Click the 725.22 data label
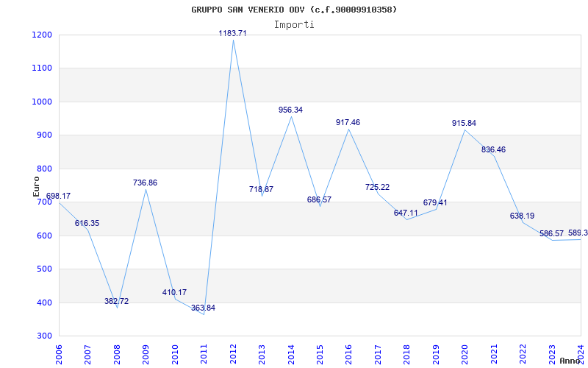 coord(378,187)
